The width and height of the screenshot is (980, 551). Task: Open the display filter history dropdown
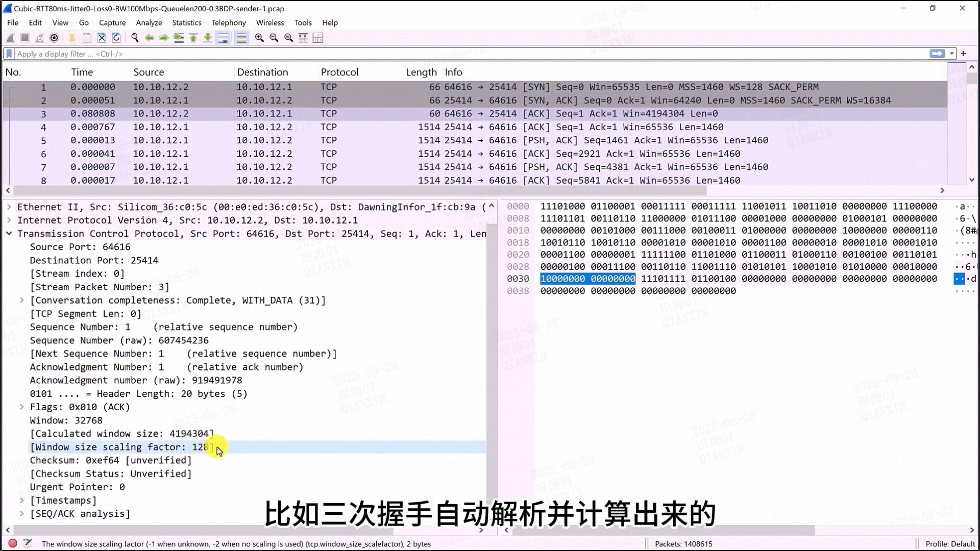[952, 54]
